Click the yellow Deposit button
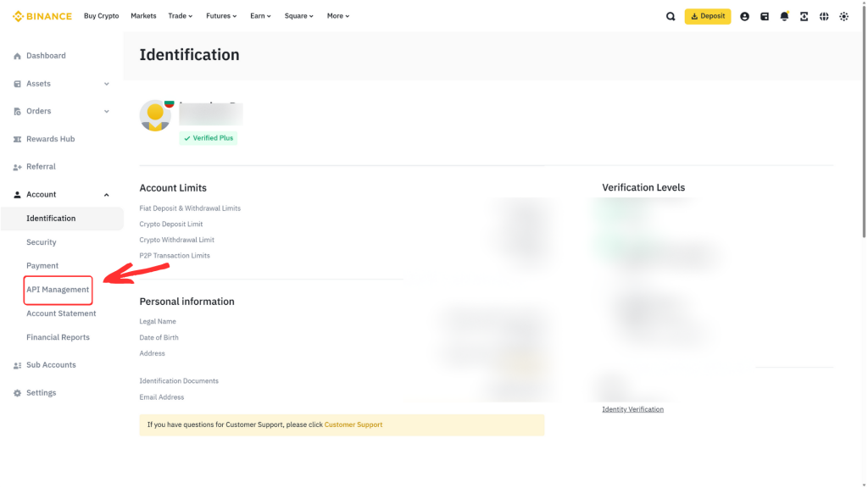 point(708,17)
